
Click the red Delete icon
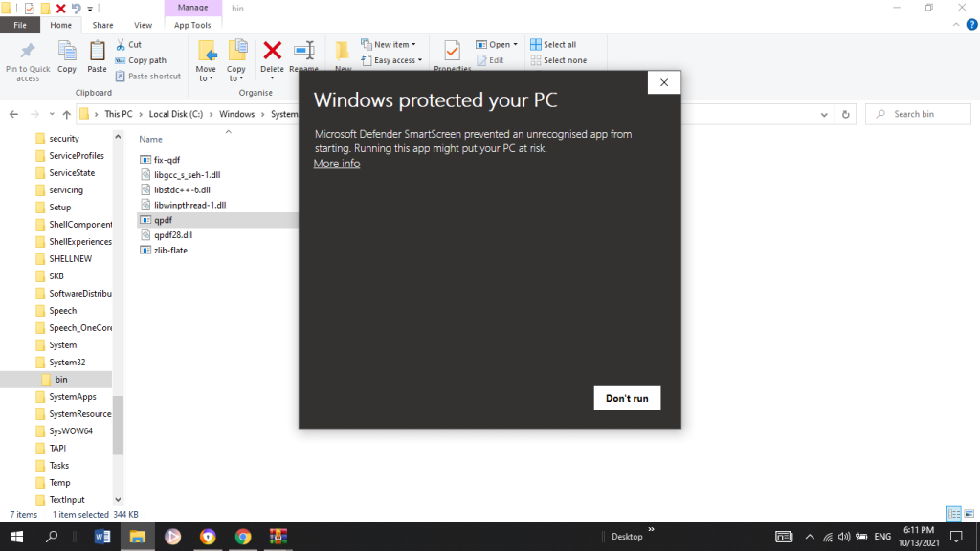pos(273,51)
